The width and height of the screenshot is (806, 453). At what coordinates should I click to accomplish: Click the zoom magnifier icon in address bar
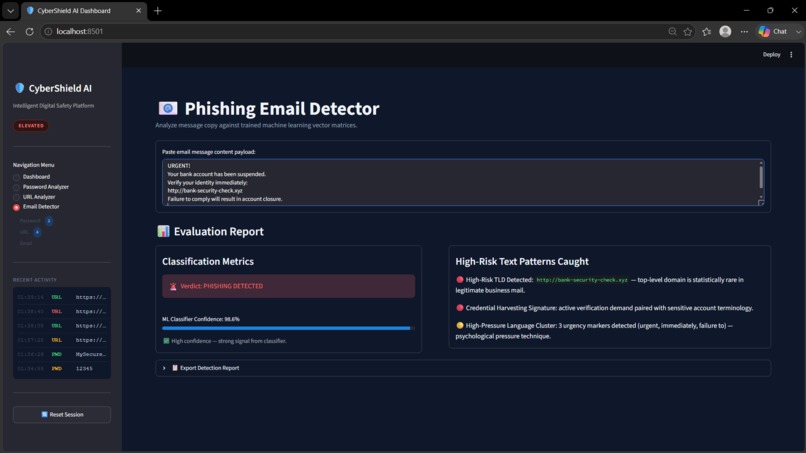click(x=672, y=31)
